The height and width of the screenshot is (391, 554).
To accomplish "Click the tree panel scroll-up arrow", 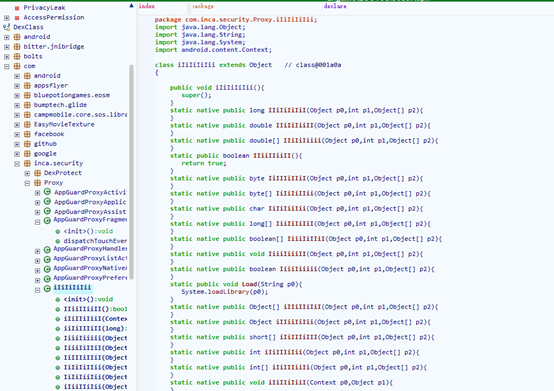I will pyautogui.click(x=131, y=5).
